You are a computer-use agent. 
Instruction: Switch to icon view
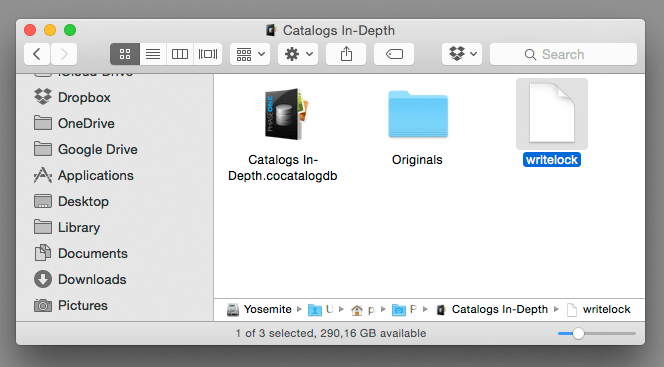coord(124,54)
